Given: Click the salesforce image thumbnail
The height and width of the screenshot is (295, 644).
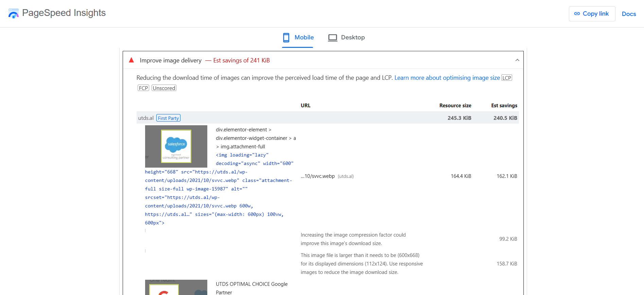Looking at the screenshot, I should pos(176,146).
